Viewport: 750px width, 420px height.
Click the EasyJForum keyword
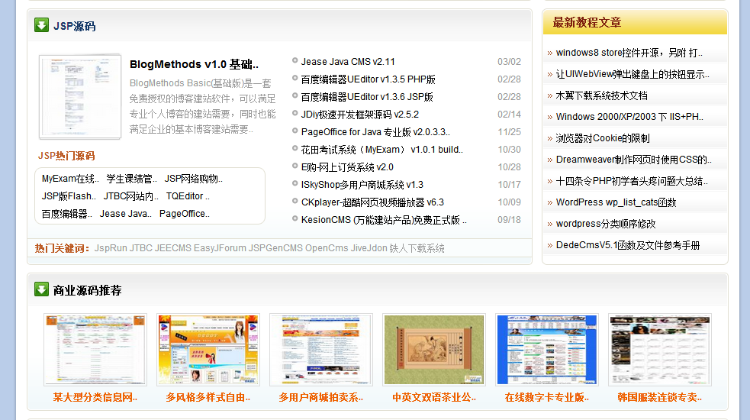pos(220,248)
